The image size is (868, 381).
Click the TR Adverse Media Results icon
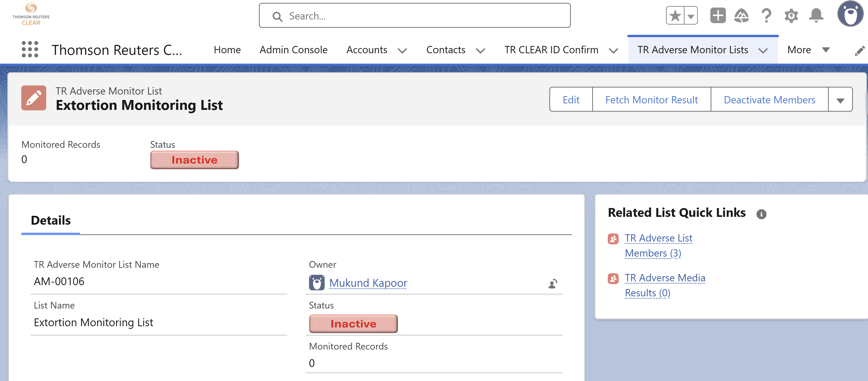coord(613,279)
